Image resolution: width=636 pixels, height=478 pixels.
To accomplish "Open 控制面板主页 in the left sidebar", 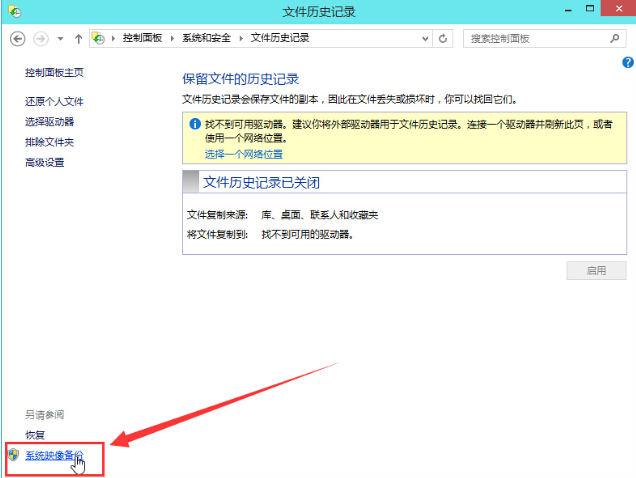I will pos(54,73).
